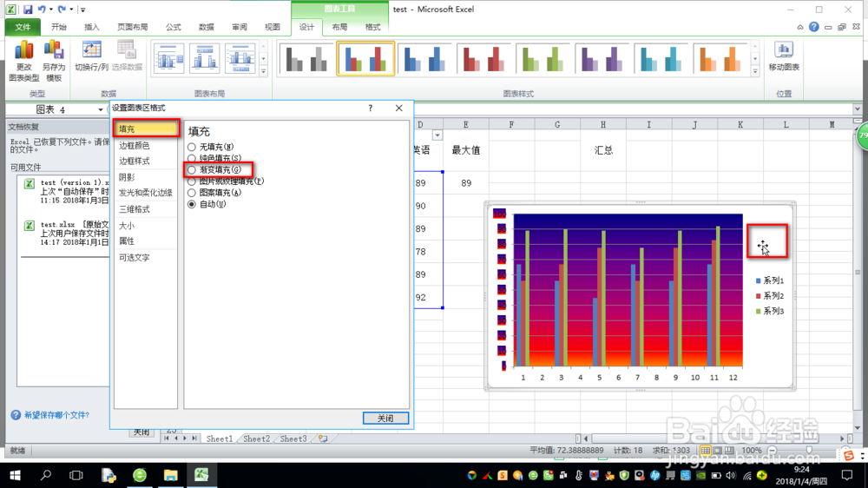Viewport: 868px width, 488px height.
Task: Open the File tab
Action: click(x=23, y=27)
